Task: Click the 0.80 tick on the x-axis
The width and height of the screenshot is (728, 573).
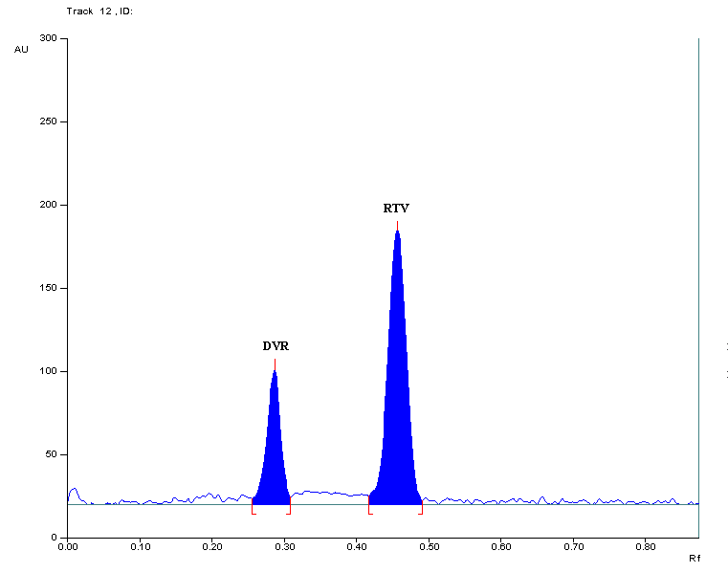Action: point(645,548)
